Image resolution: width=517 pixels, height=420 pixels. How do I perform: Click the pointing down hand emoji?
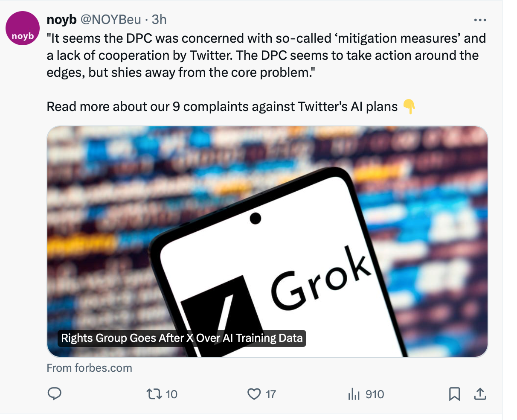point(409,106)
